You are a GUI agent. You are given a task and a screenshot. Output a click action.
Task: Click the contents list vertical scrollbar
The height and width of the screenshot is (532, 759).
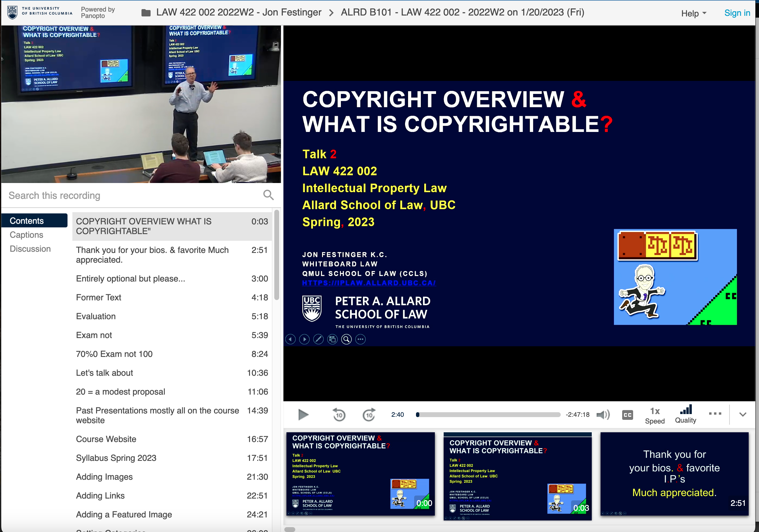coord(277,255)
